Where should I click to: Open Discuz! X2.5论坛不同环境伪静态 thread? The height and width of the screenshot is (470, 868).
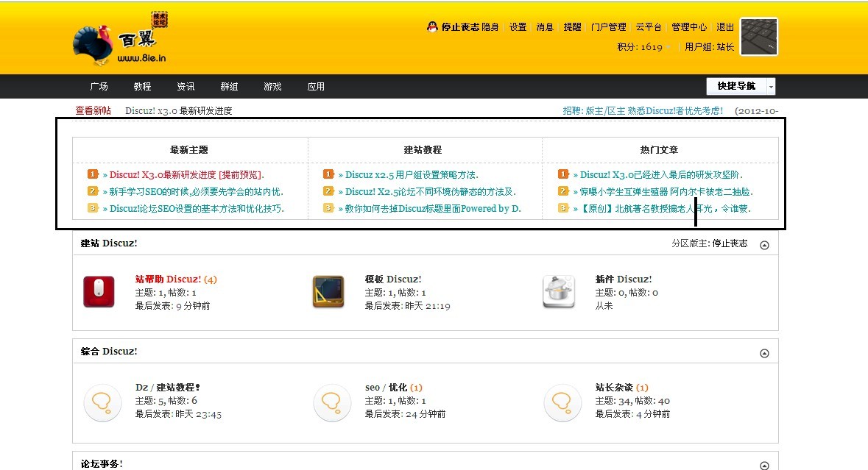pos(430,192)
